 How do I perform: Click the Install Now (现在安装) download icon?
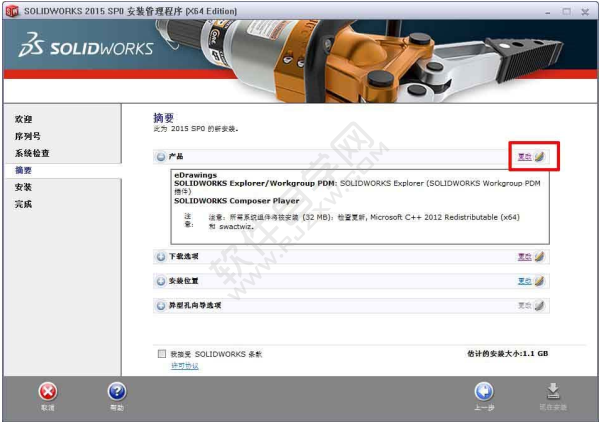click(553, 392)
